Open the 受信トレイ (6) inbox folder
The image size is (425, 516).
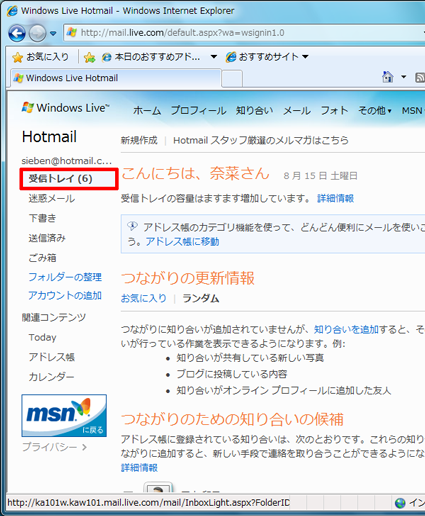[x=69, y=179]
